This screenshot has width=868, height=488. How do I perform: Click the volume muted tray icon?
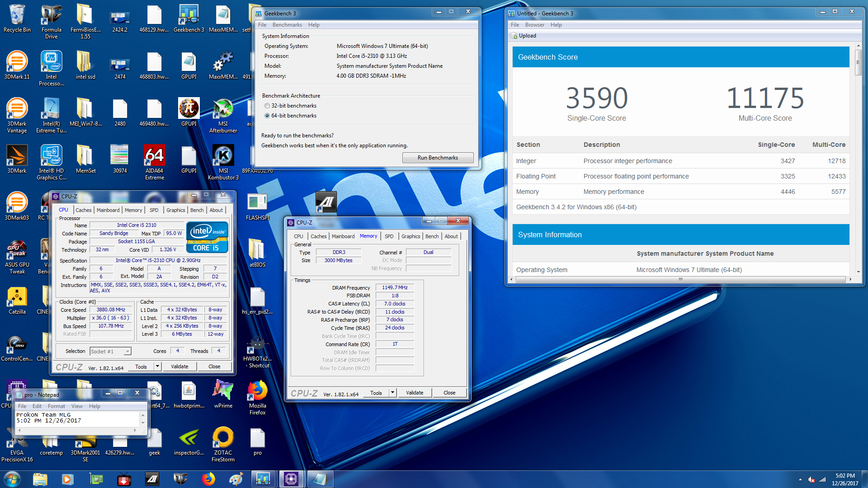(x=811, y=479)
